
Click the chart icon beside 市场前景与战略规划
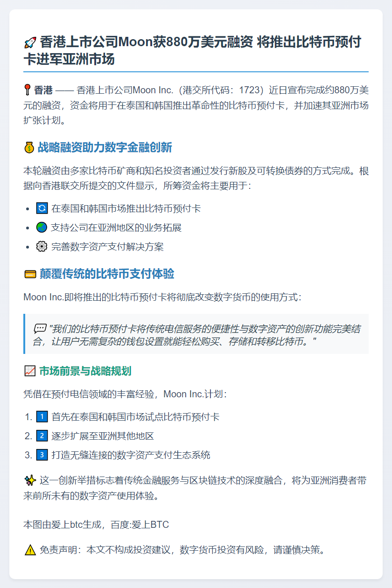pos(29,371)
